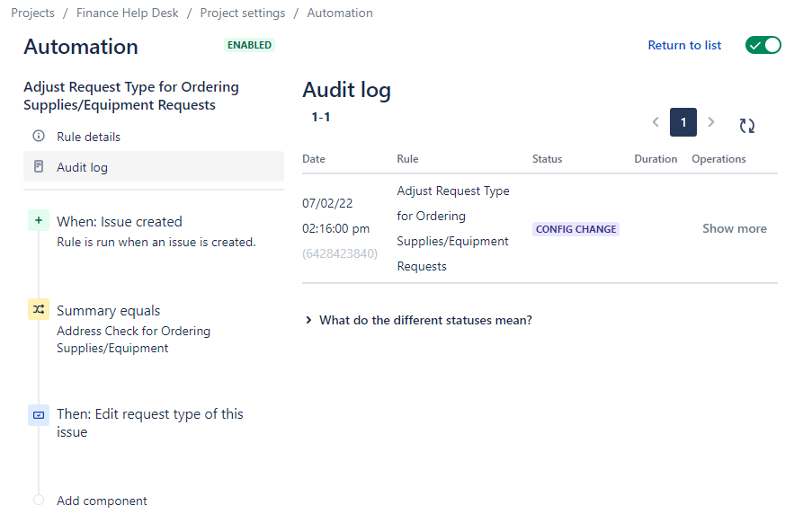Go to next audit log page

point(710,122)
